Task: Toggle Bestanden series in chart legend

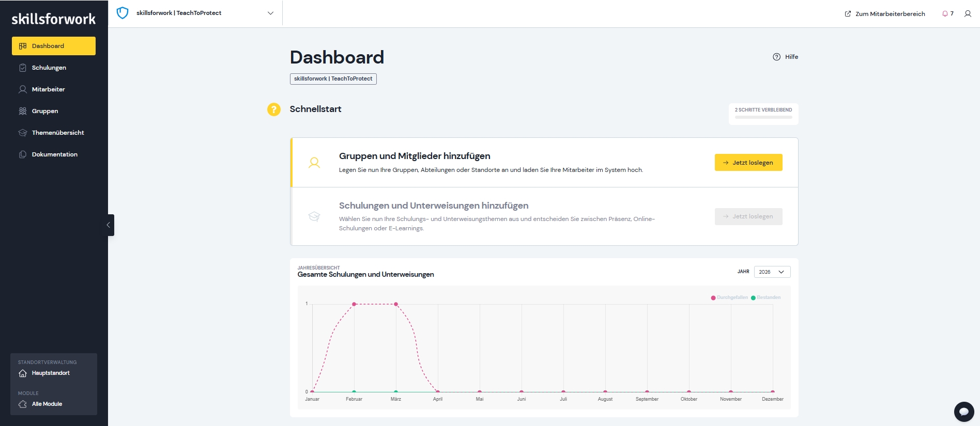Action: click(x=765, y=298)
